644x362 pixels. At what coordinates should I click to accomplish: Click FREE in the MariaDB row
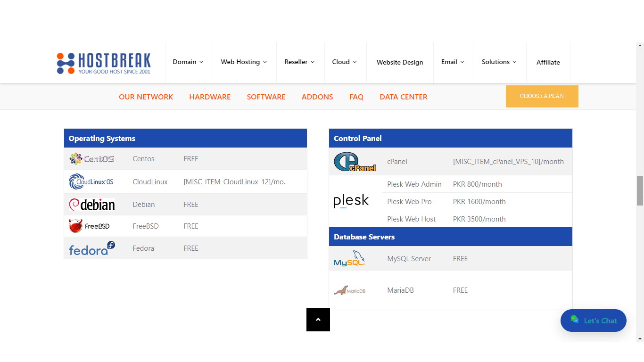click(460, 290)
